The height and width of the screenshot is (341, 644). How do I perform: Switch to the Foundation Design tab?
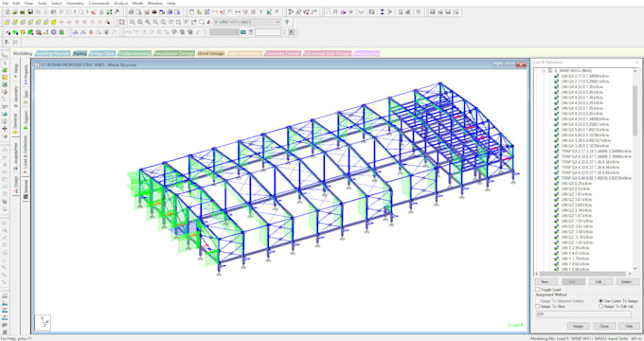click(173, 53)
